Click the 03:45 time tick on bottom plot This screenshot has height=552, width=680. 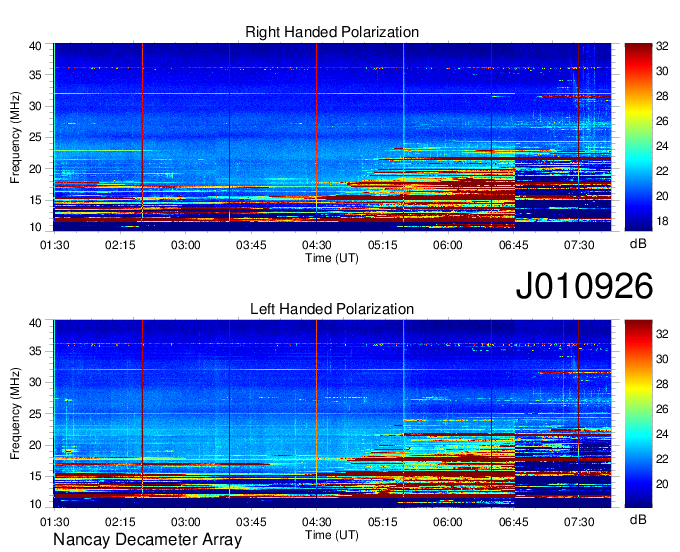251,522
